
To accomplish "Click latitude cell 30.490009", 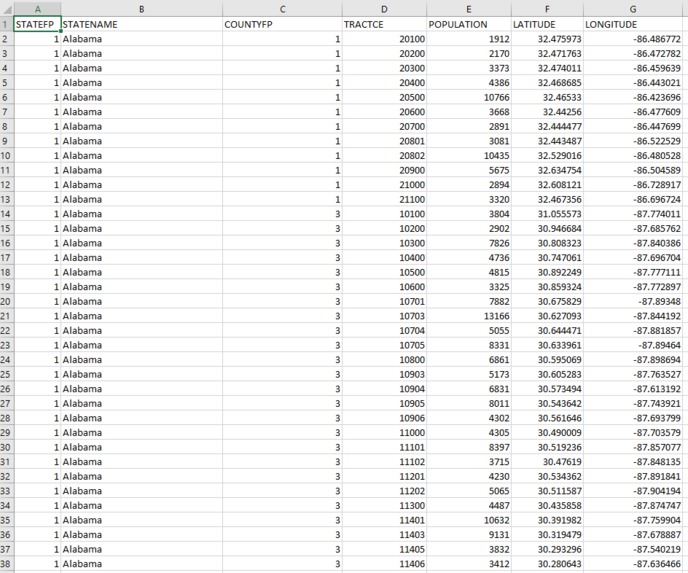I will coord(547,433).
